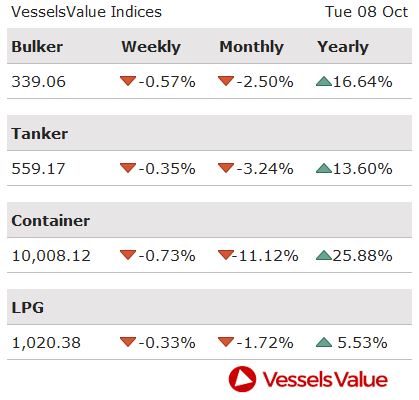Click the Container weekly red down arrow
The image size is (419, 400).
click(128, 255)
